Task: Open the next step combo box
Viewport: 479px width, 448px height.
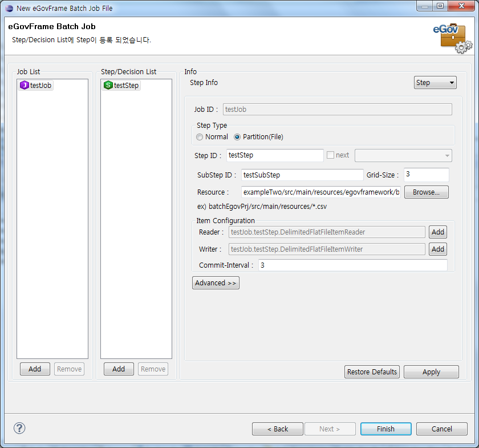Action: (x=403, y=156)
